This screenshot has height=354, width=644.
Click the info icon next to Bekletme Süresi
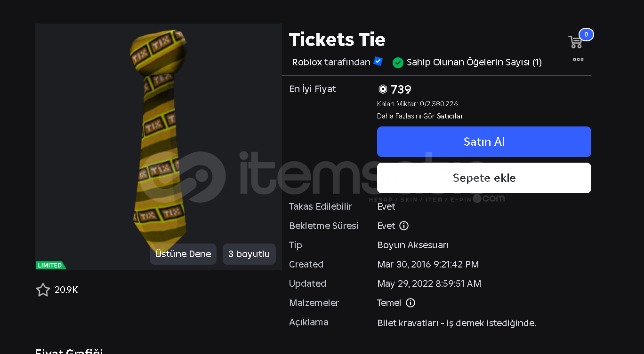coord(404,226)
